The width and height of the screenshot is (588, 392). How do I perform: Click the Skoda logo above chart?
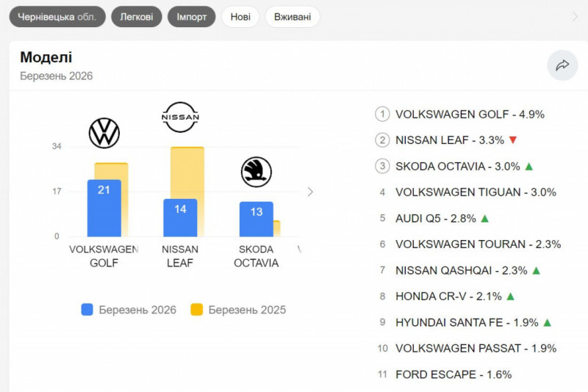click(x=257, y=173)
